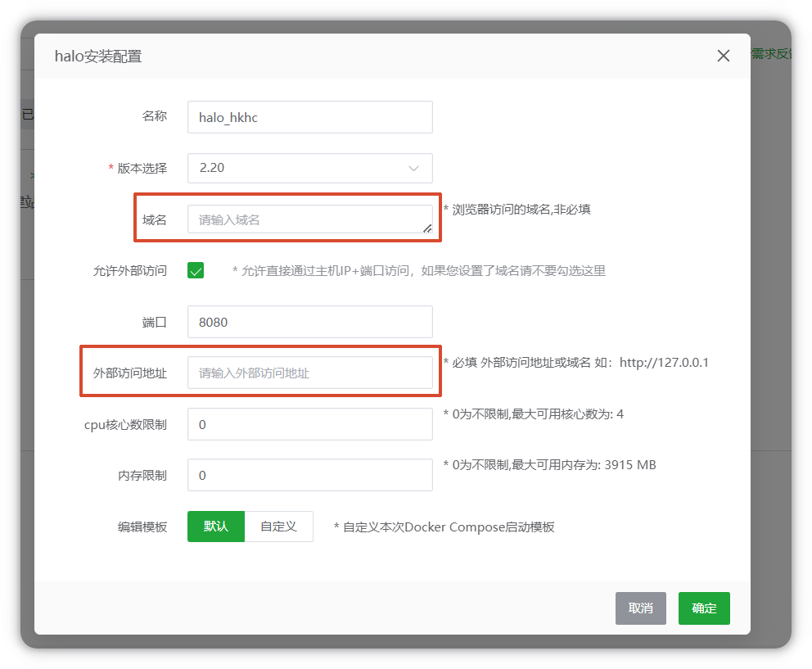This screenshot has height=669, width=812.
Task: Click the dialog title halo安装配置
Action: [x=98, y=56]
